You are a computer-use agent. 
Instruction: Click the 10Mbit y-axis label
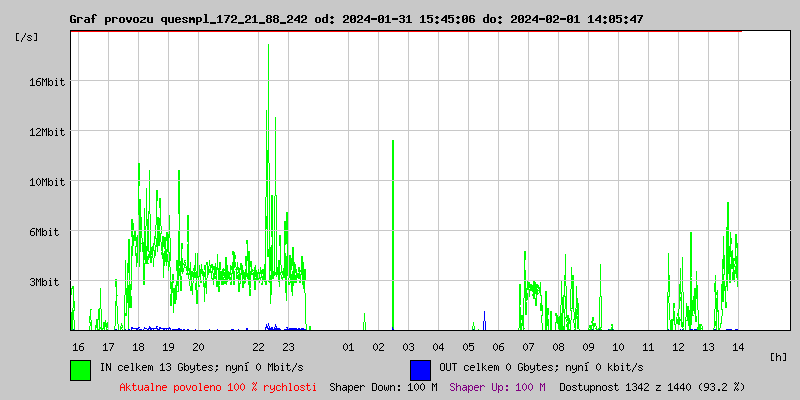[x=47, y=182]
